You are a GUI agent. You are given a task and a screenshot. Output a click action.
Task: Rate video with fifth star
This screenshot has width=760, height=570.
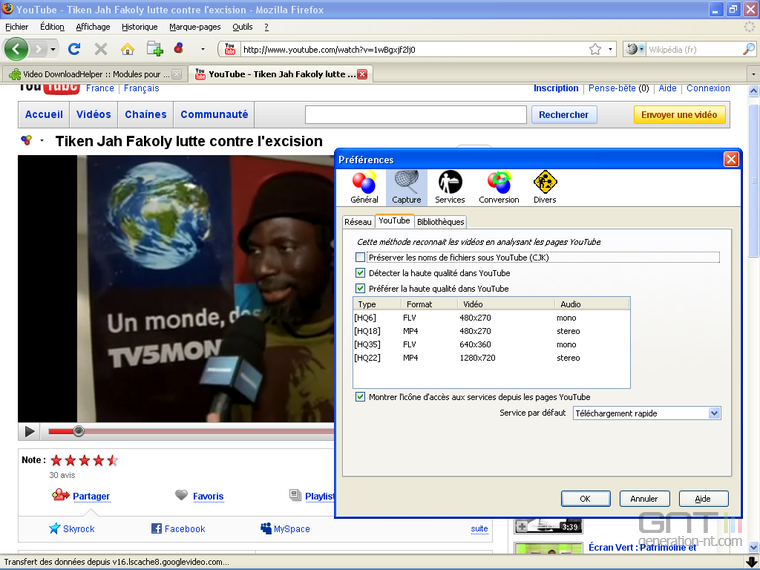[x=112, y=460]
